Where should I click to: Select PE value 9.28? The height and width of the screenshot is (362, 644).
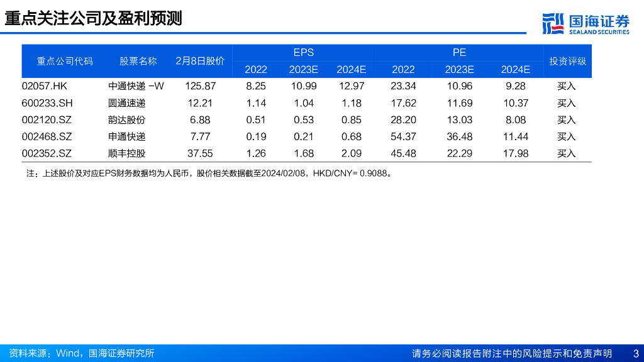point(516,86)
